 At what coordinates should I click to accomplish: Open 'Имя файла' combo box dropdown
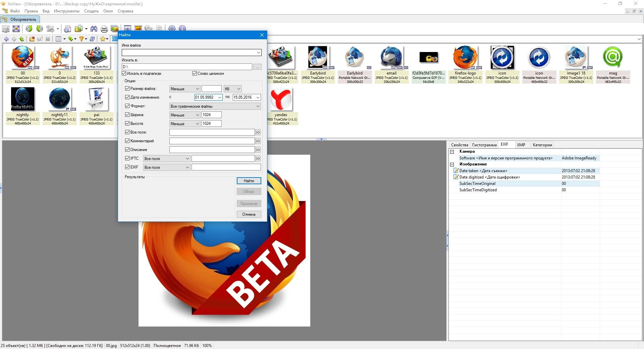(x=258, y=53)
